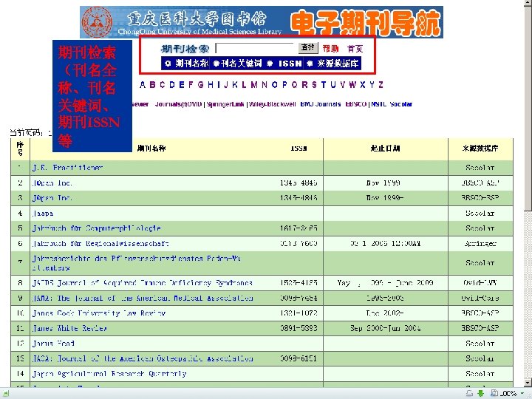Click the Ovid-Core source cell in row 9

click(x=480, y=299)
